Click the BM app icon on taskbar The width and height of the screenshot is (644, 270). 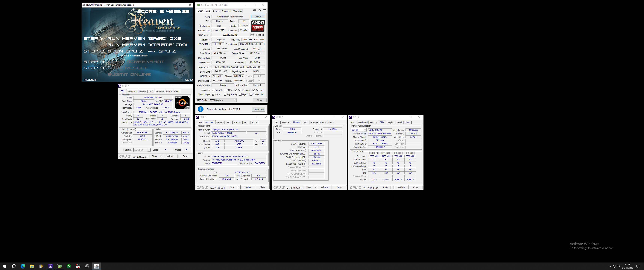(x=41, y=266)
